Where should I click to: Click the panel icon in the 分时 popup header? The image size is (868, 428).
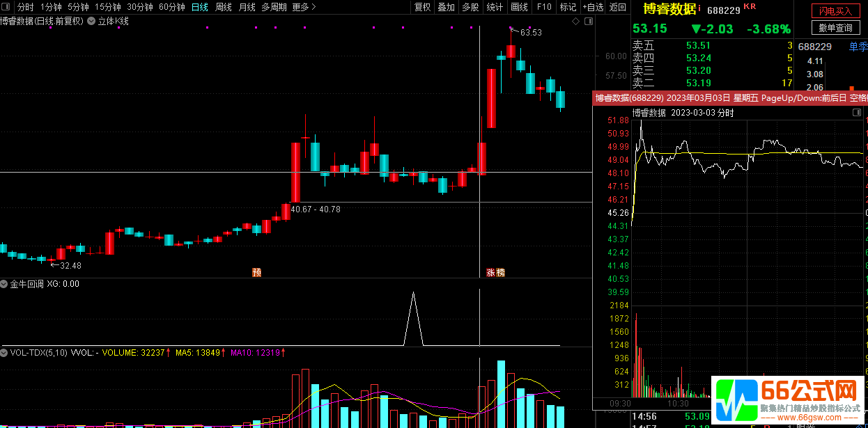(x=857, y=113)
